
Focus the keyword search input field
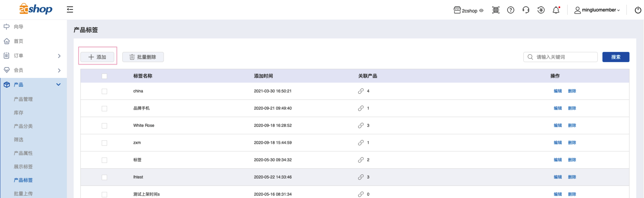[560, 57]
